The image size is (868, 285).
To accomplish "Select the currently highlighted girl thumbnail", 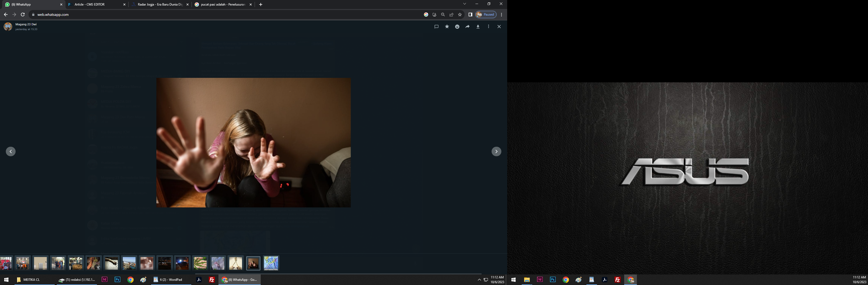I will 253,263.
